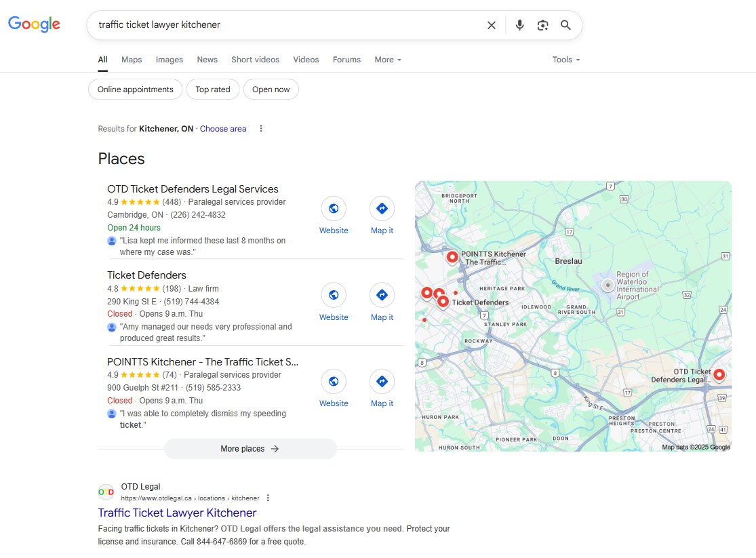756x558 pixels.
Task: Click the magnifying glass search icon
Action: click(x=565, y=25)
